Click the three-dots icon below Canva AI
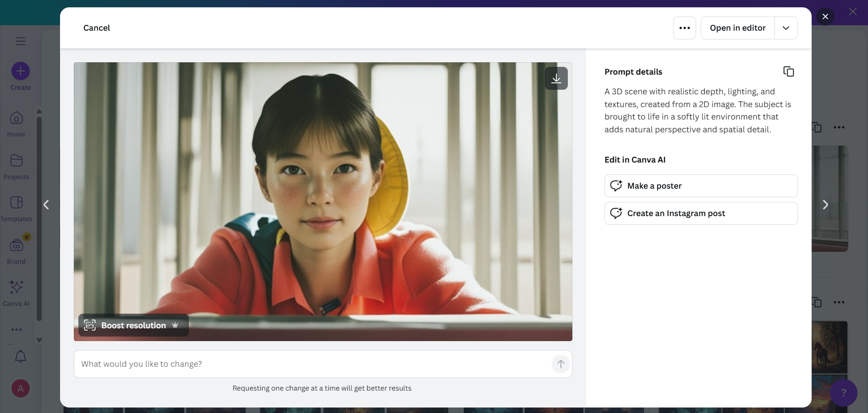868x413 pixels. pyautogui.click(x=16, y=330)
